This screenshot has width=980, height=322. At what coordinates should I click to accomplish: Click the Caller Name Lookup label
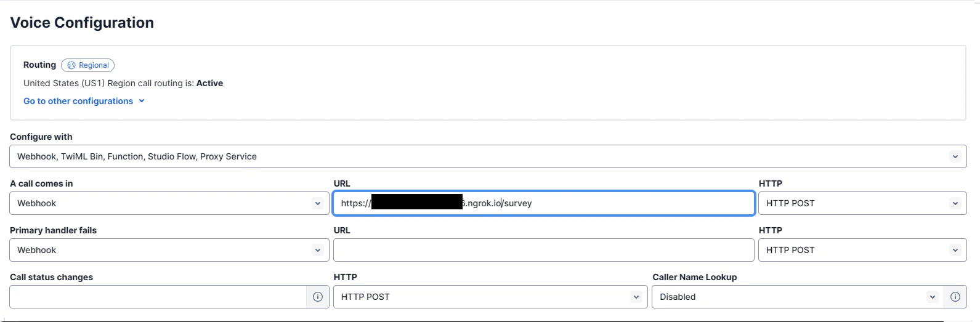(x=695, y=277)
